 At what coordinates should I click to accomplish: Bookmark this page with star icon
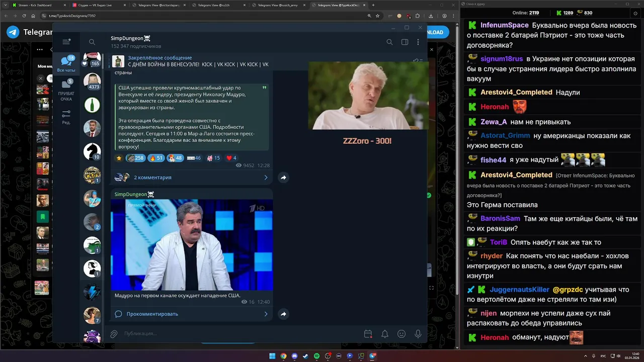[x=378, y=16]
